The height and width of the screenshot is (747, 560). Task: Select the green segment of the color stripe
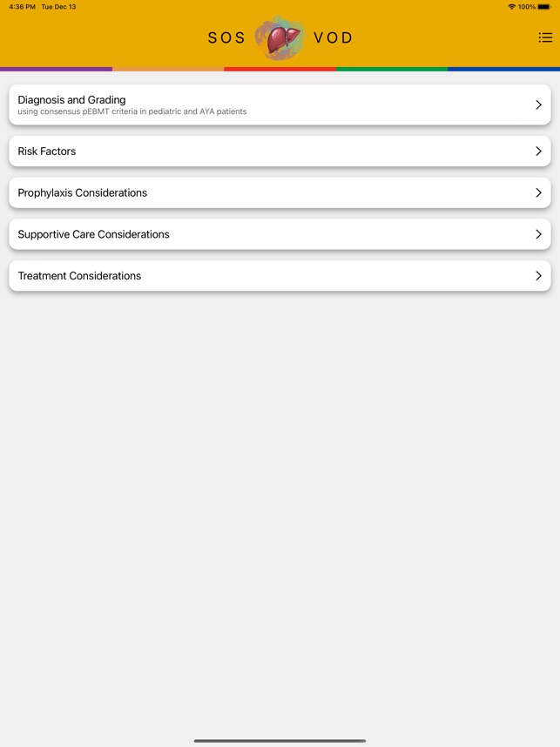click(x=391, y=68)
